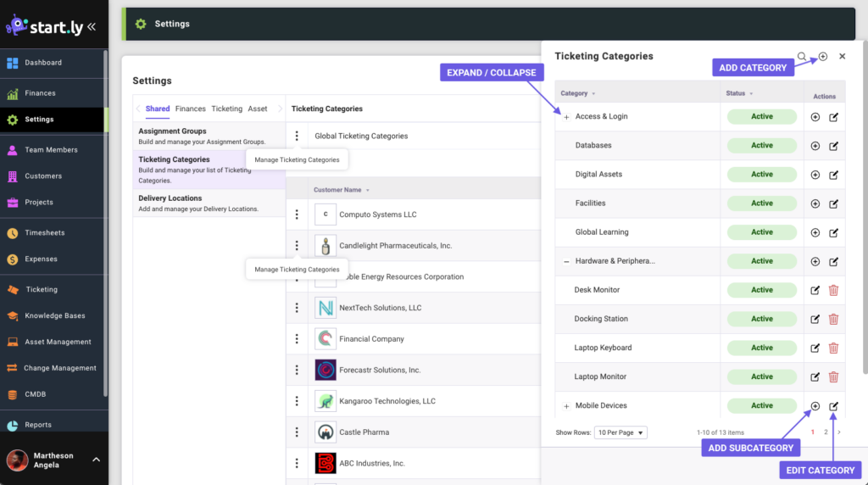Open kebab menu for Castle Pharma
The image size is (868, 485).
[297, 432]
